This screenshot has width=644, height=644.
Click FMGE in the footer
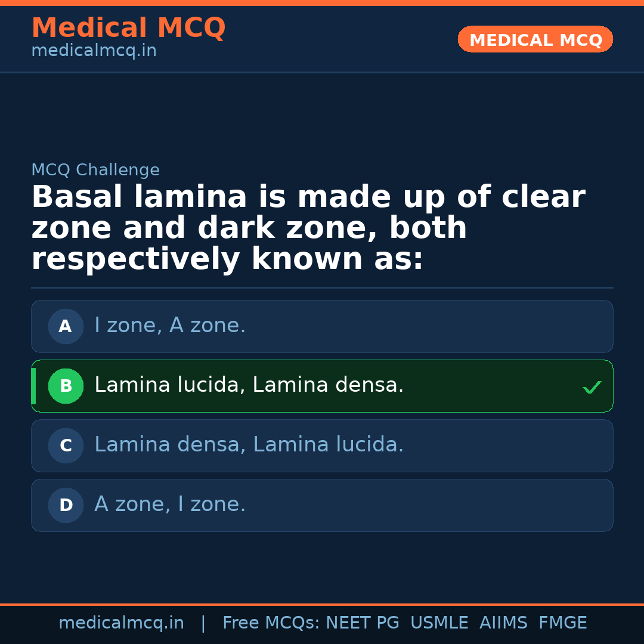tap(562, 623)
